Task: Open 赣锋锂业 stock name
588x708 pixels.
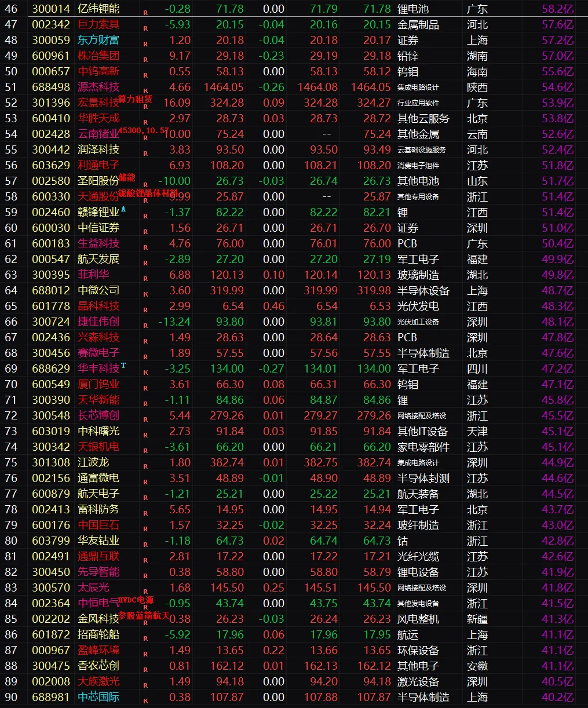Action: 98,212
